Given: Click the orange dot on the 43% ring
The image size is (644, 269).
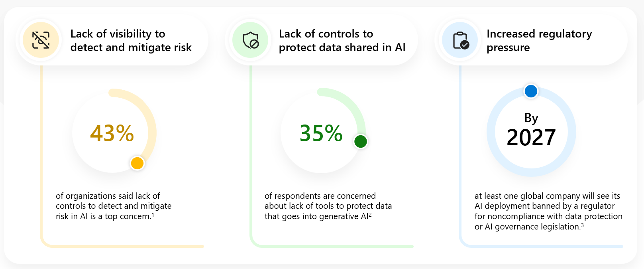Looking at the screenshot, I should (x=137, y=163).
